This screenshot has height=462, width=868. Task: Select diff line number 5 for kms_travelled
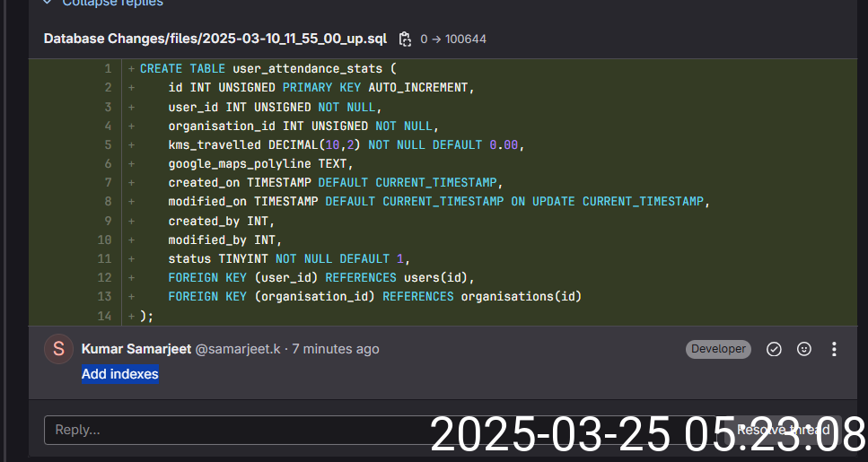click(108, 144)
